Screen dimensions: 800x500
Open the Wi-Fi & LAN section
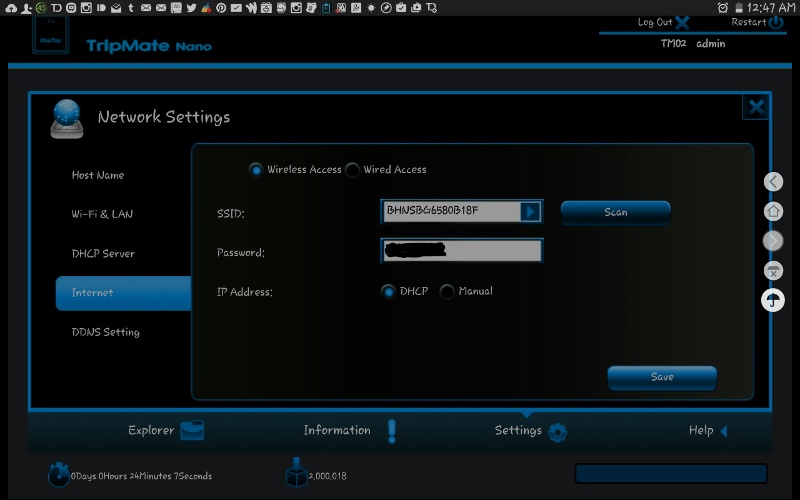pos(102,214)
